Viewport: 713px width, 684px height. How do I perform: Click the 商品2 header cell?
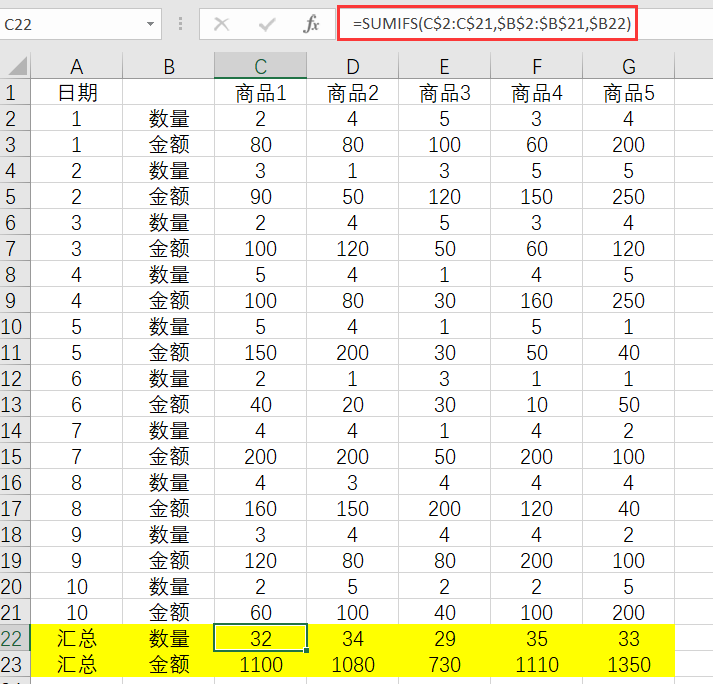353,93
